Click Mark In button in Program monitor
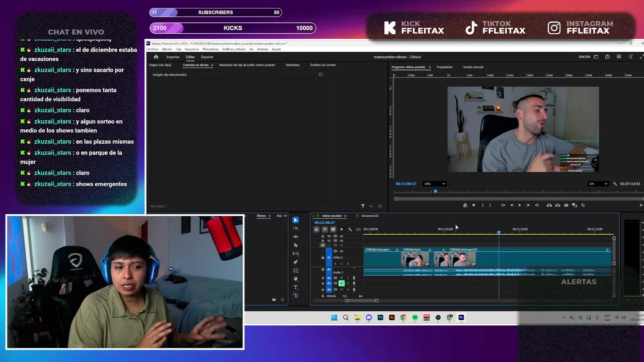 tap(482, 205)
